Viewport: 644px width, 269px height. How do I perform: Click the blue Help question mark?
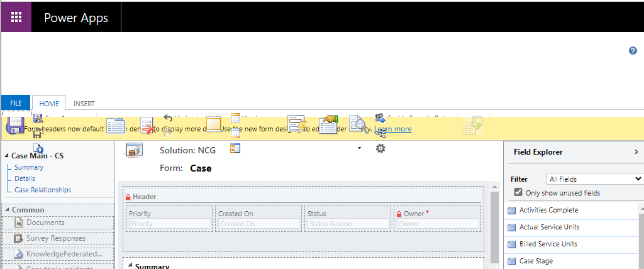coord(633,51)
